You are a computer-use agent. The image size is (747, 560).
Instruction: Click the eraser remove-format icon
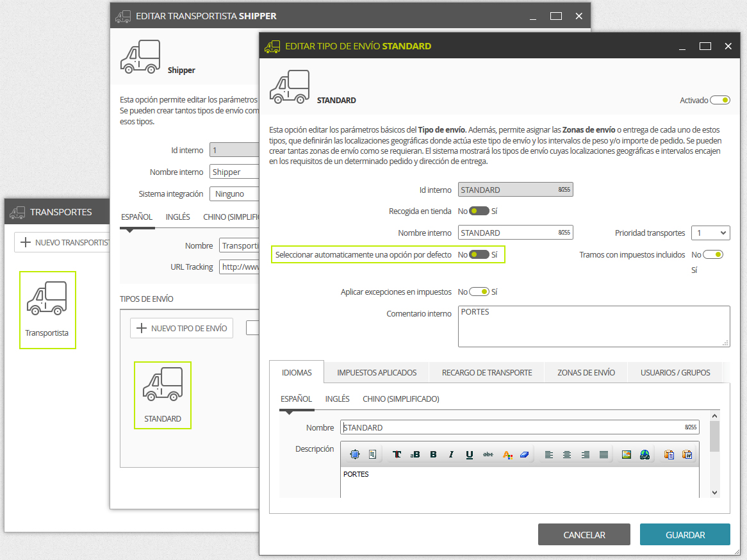click(525, 454)
